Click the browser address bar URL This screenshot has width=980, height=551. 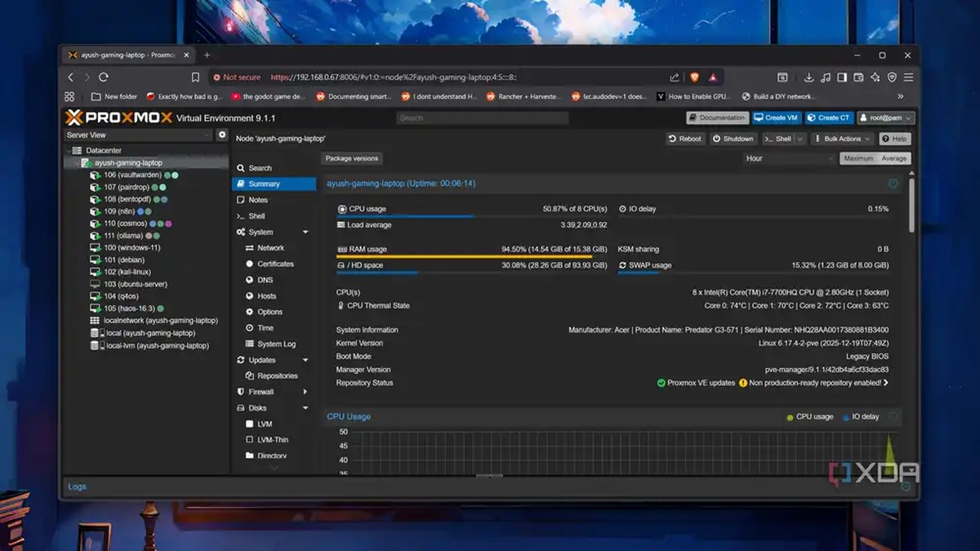click(x=393, y=77)
